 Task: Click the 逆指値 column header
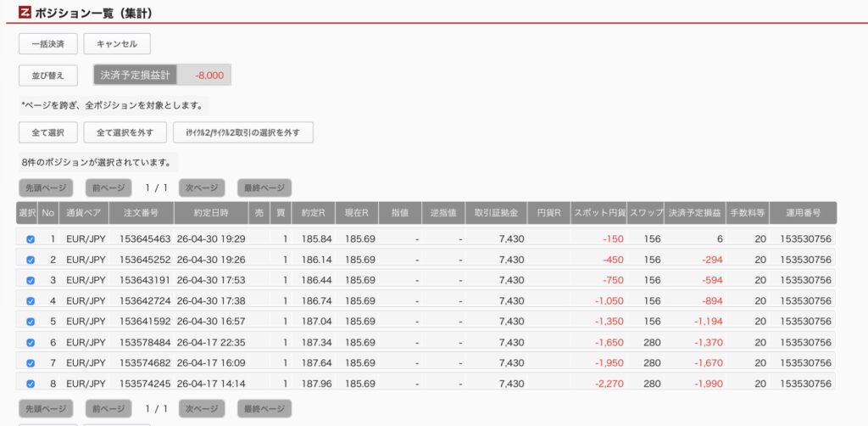(443, 213)
